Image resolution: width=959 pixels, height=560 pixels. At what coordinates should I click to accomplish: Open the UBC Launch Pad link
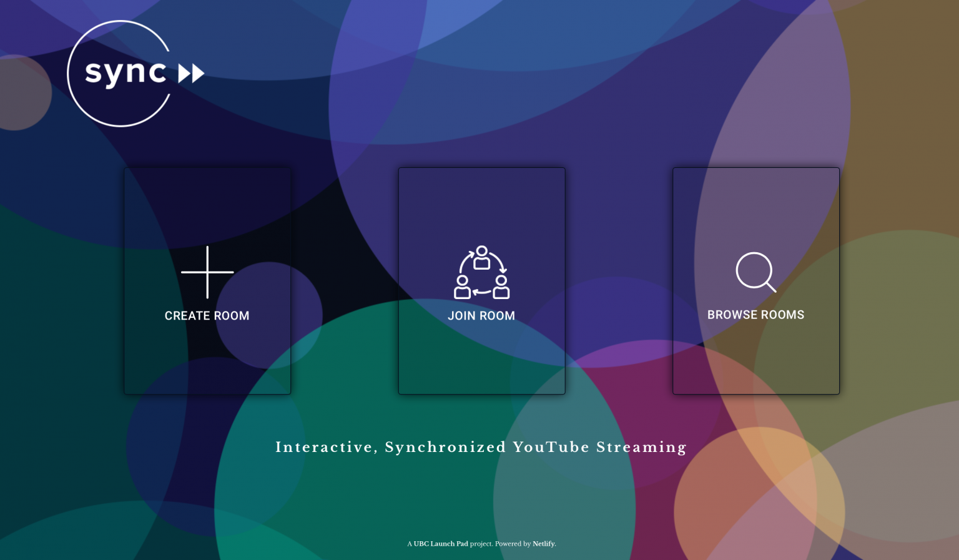point(441,544)
